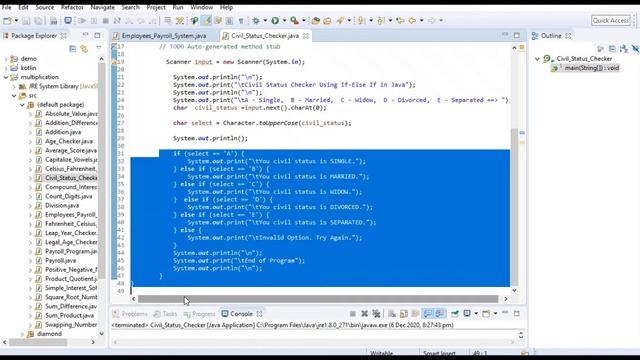Click the Save All icon

coord(38,20)
